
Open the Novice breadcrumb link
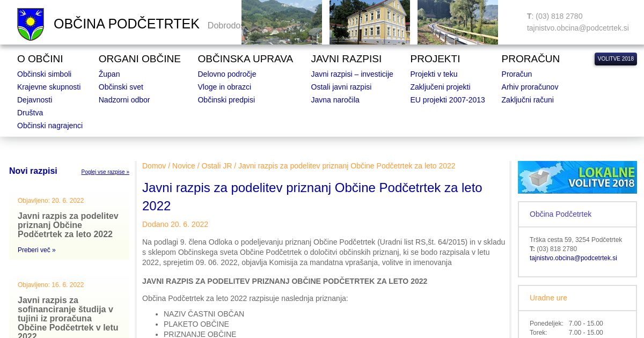184,166
